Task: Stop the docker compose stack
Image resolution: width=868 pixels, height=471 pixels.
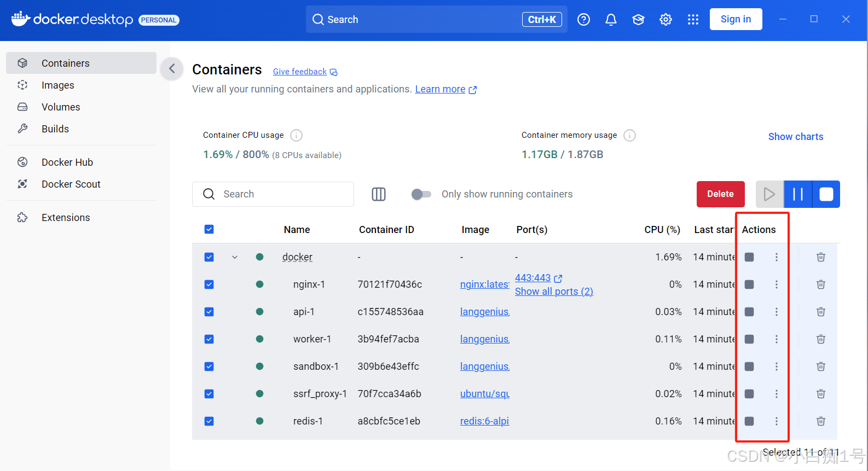Action: pyautogui.click(x=750, y=257)
